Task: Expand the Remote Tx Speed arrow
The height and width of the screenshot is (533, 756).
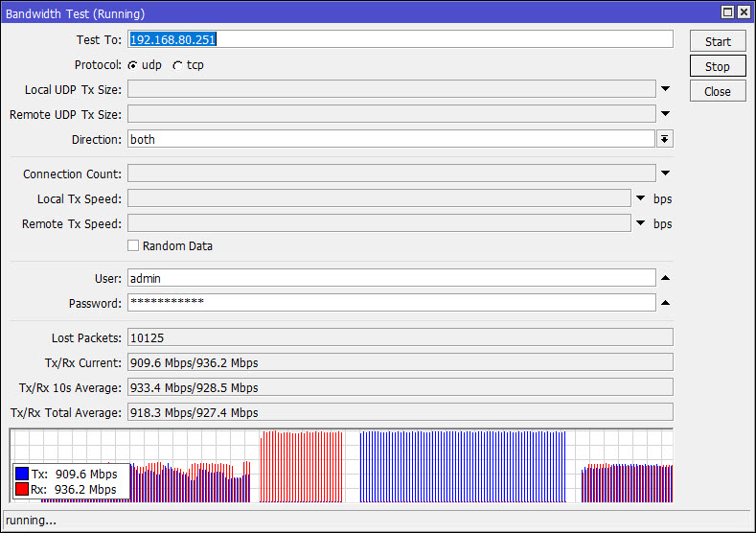Action: click(x=640, y=222)
